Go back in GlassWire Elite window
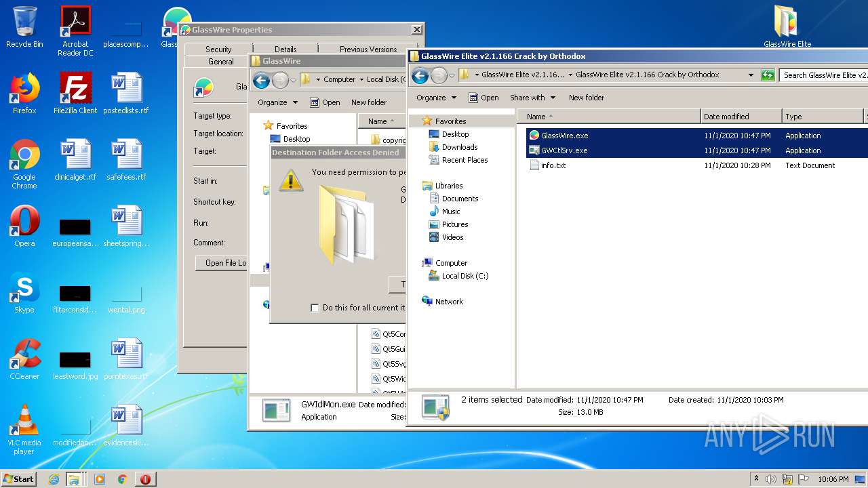The width and height of the screenshot is (868, 488). 420,75
